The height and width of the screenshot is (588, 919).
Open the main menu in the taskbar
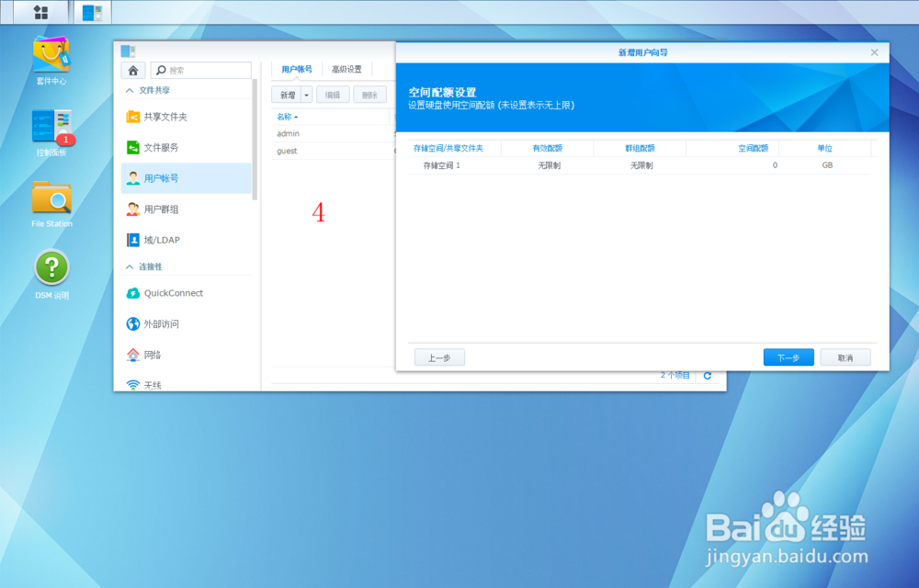point(39,12)
